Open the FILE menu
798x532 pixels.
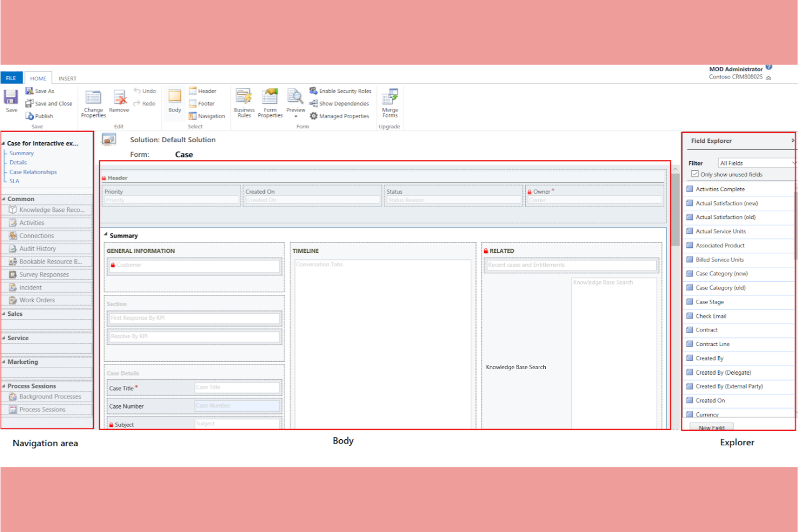[x=11, y=78]
